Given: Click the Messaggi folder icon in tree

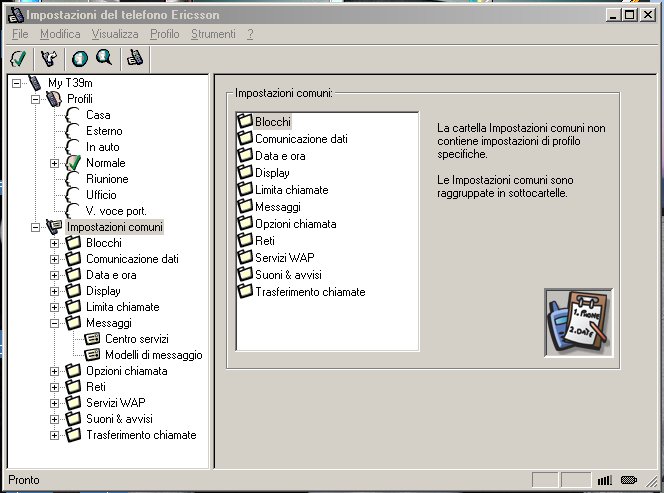Looking at the screenshot, I should pyautogui.click(x=73, y=323).
